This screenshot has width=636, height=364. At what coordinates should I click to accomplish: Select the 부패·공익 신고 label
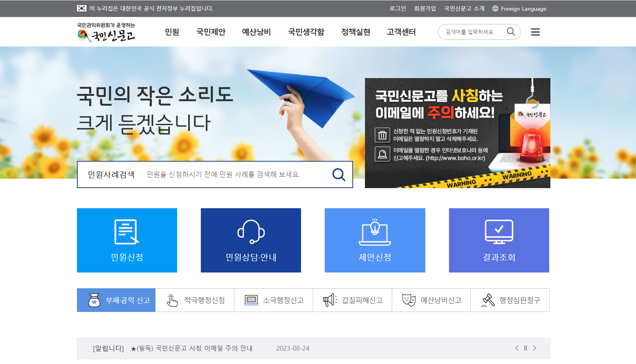pos(128,301)
